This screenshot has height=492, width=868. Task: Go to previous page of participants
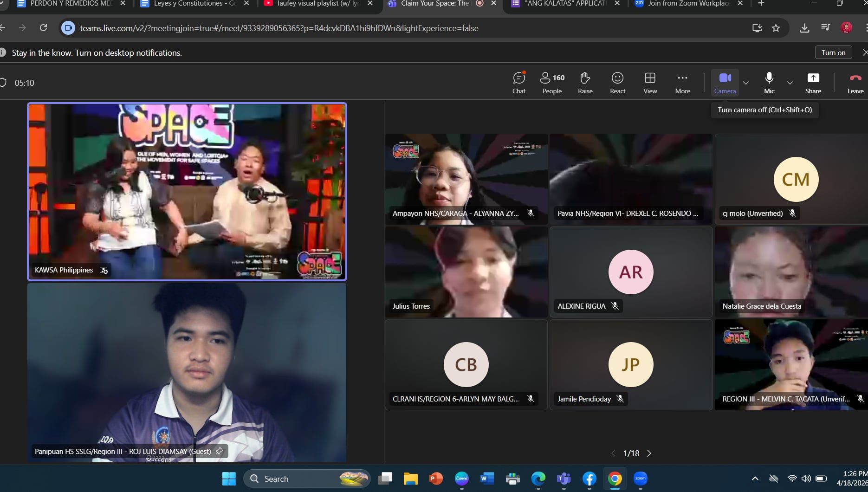tap(613, 453)
